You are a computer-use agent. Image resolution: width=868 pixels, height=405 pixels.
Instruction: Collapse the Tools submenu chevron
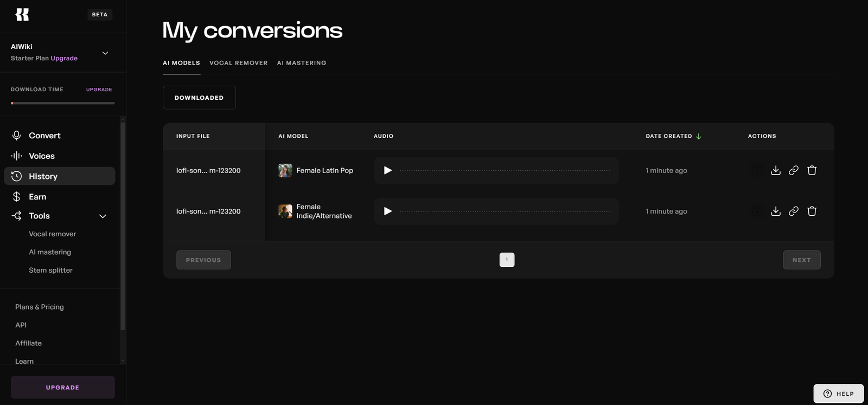click(x=103, y=216)
